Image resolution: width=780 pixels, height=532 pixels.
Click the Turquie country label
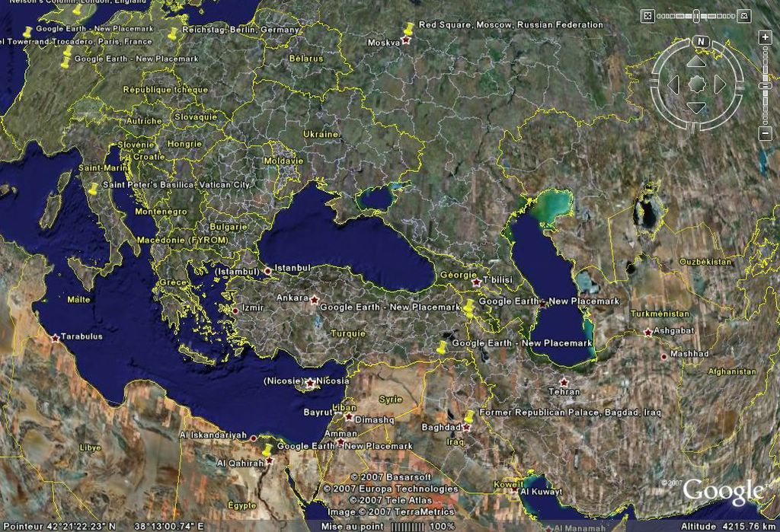point(348,333)
